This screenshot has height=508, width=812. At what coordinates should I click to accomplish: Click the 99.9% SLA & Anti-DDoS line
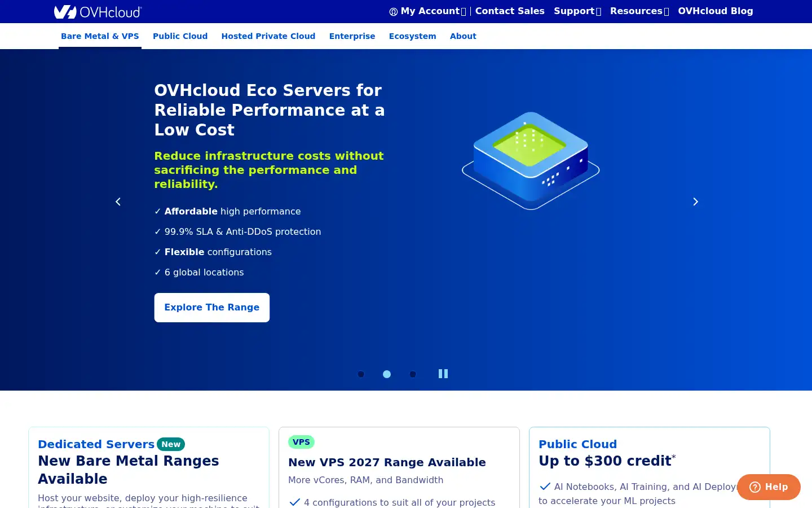point(237,231)
